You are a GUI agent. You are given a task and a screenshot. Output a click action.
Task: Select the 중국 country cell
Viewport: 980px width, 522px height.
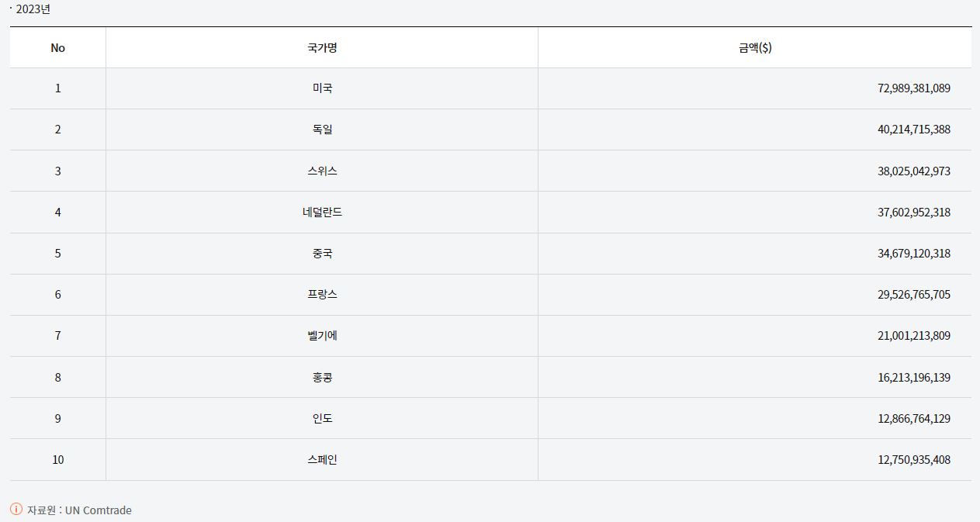tap(322, 254)
